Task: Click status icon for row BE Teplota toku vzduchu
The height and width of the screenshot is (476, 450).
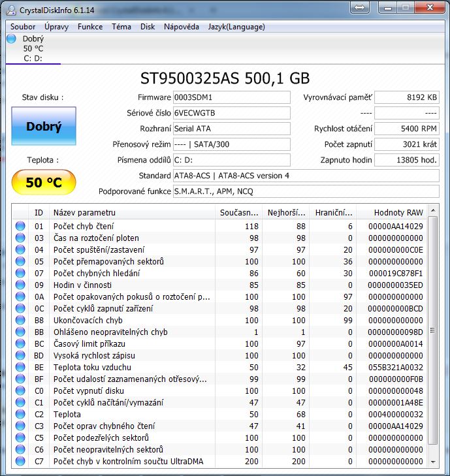Action: pyautogui.click(x=20, y=368)
